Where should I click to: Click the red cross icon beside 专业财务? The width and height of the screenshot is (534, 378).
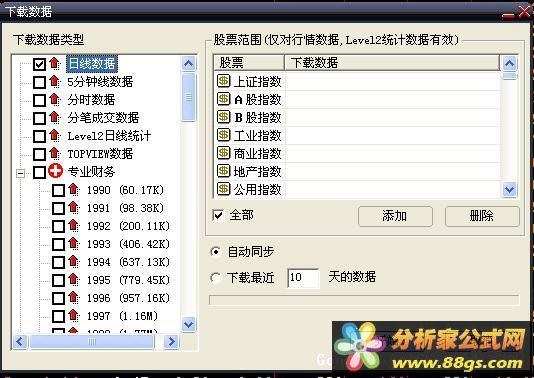click(x=55, y=171)
